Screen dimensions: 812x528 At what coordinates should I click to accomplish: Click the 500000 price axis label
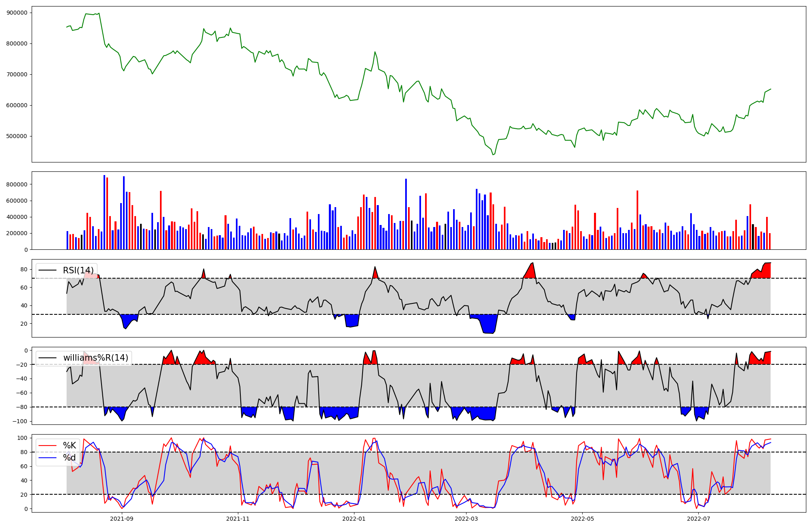pyautogui.click(x=17, y=136)
